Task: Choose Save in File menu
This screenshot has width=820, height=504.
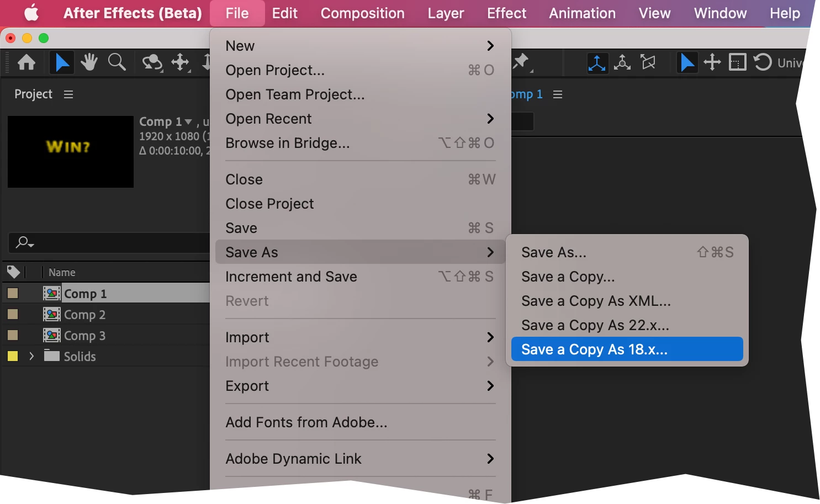Action: point(360,228)
